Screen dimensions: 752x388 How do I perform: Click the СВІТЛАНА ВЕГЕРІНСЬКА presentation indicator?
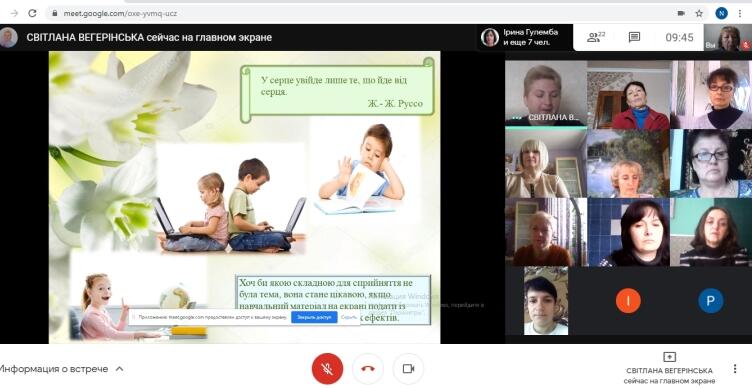tap(669, 368)
